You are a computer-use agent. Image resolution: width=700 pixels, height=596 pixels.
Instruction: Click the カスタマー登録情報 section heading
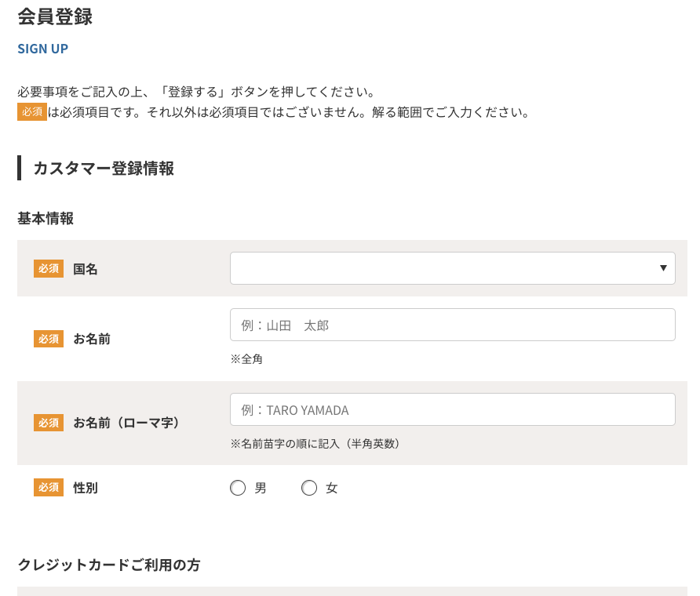104,168
